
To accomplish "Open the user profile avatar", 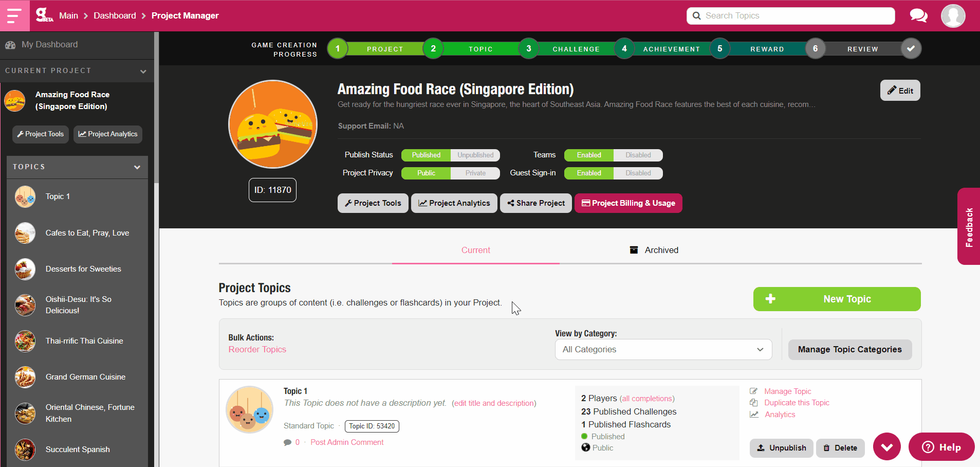I will point(953,16).
